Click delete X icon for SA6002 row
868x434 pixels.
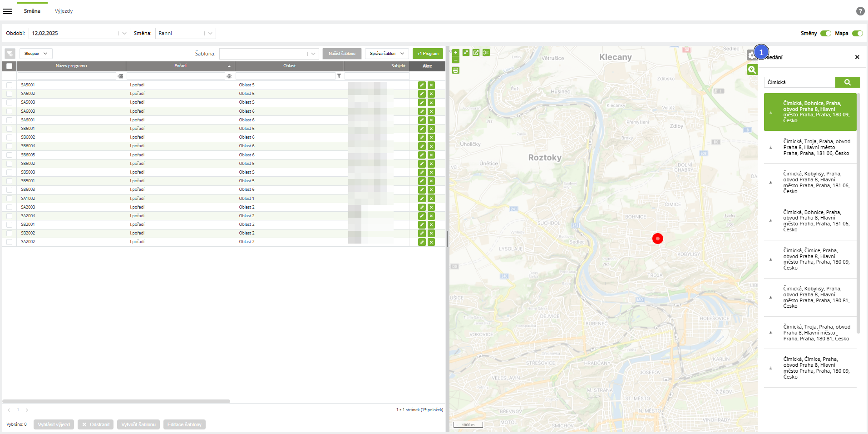point(431,94)
